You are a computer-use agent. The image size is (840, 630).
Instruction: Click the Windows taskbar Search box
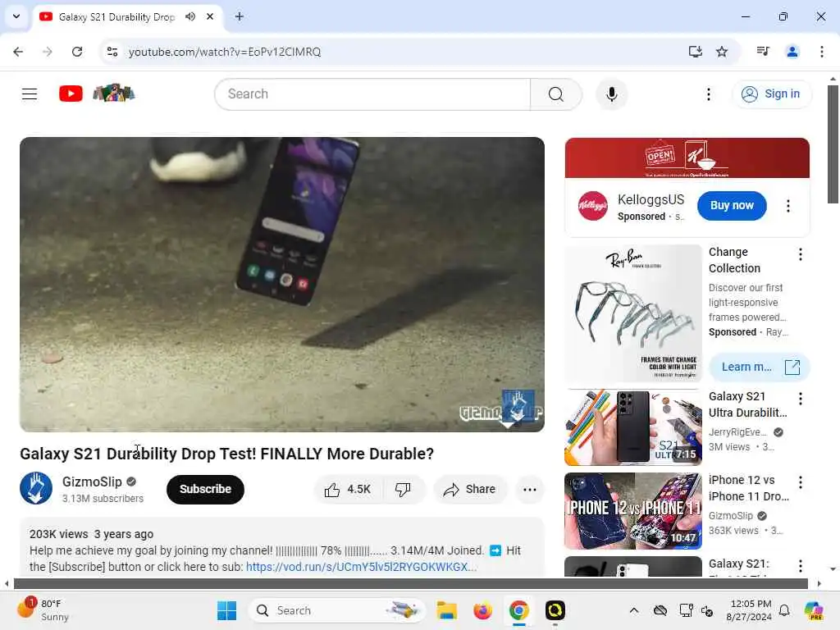[336, 610]
